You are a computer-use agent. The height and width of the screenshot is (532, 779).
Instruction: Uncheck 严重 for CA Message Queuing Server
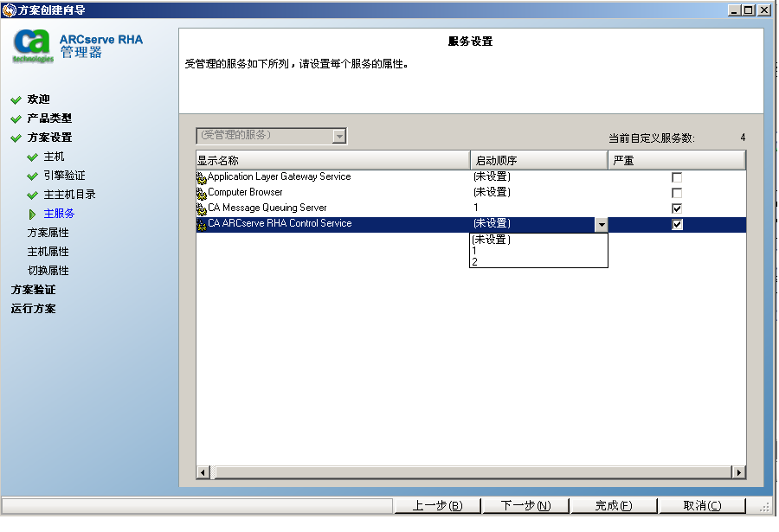click(677, 208)
